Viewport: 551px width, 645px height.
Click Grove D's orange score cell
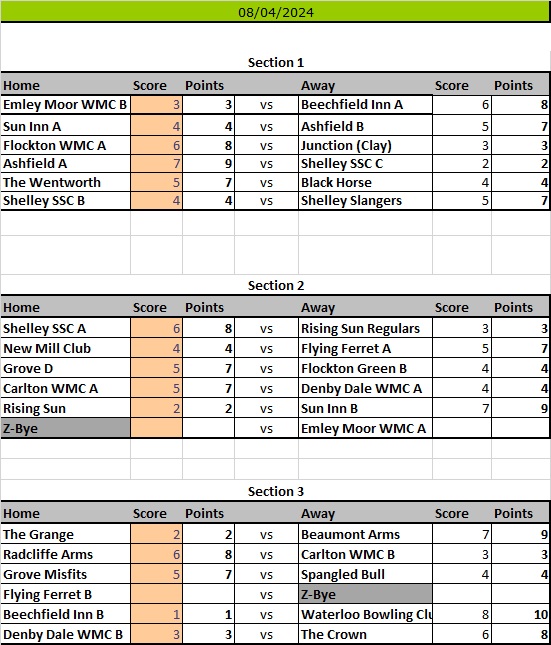point(156,368)
